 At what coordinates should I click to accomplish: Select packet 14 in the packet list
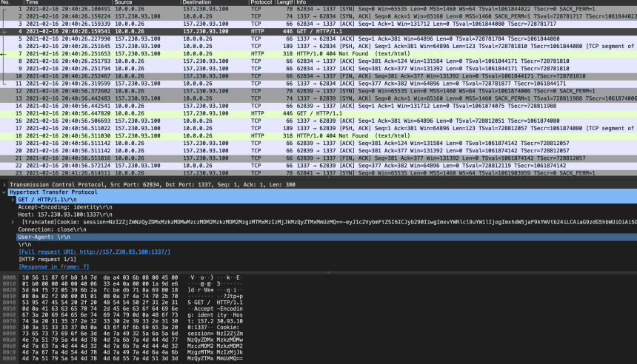coord(318,106)
